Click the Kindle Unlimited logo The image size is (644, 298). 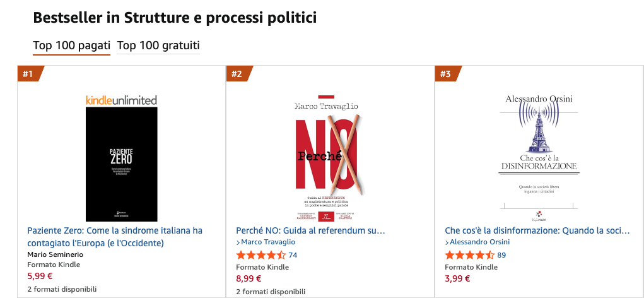point(121,100)
